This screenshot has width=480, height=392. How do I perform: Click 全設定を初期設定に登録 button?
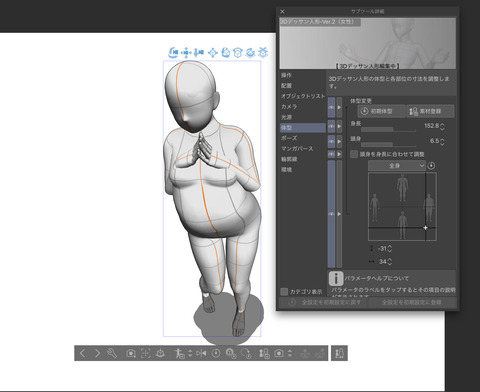pos(411,302)
